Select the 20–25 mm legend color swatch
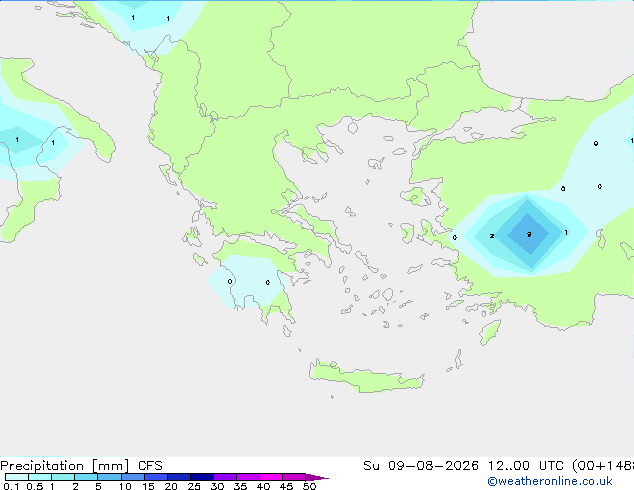This screenshot has width=634, height=490. tap(179, 477)
